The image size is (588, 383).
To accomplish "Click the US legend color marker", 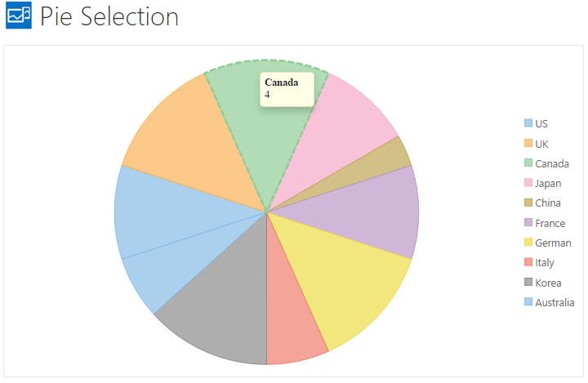I will coord(528,124).
